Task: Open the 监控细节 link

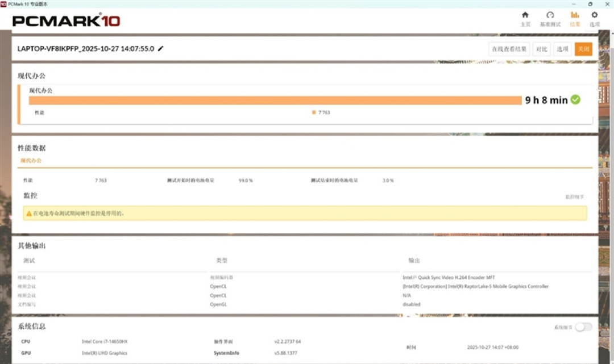Action: [574, 196]
